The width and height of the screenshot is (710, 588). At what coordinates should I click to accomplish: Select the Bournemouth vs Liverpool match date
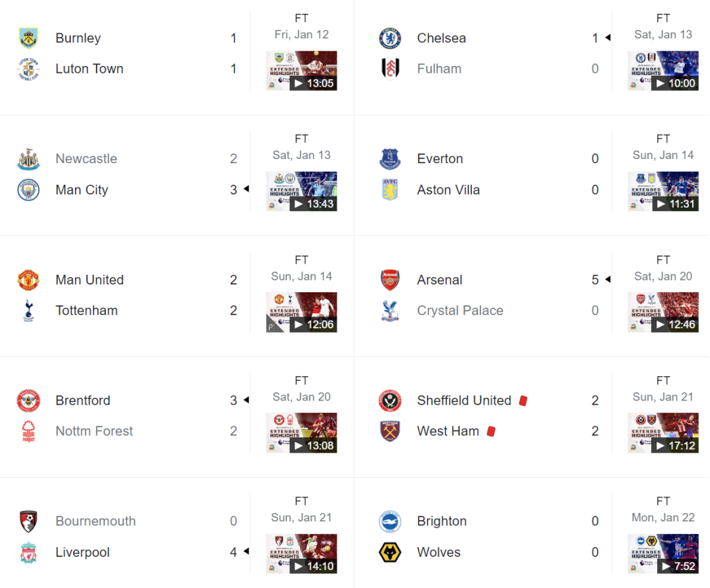(x=302, y=518)
